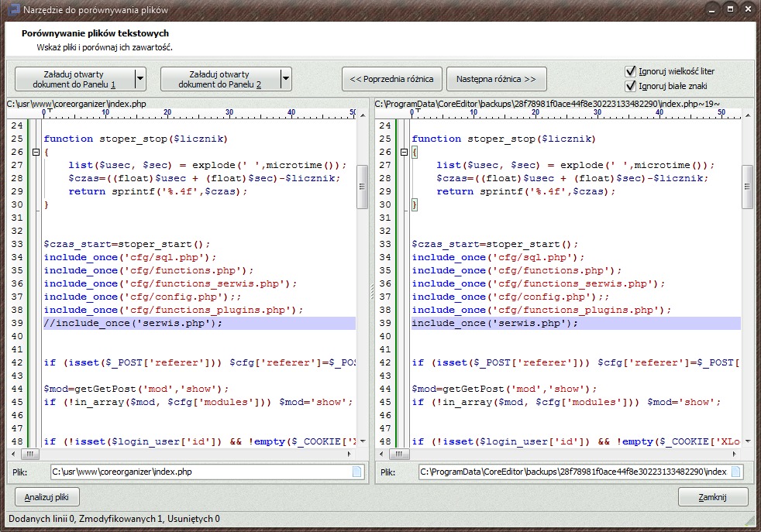
Task: Click left panel scroll-up arrow
Action: pyautogui.click(x=363, y=115)
